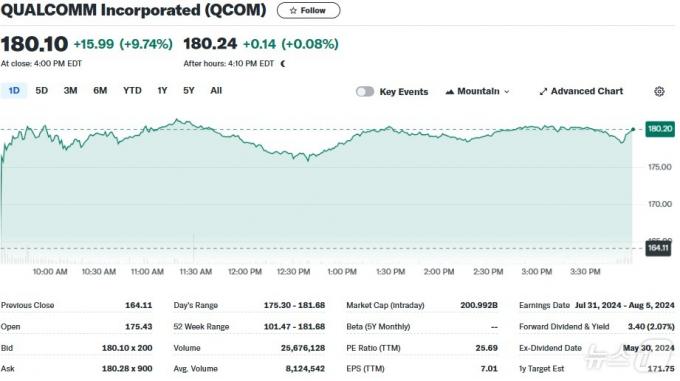Click the Bid value 180.10 x 200
Viewport: 680px width, 381px height.
[x=127, y=348]
